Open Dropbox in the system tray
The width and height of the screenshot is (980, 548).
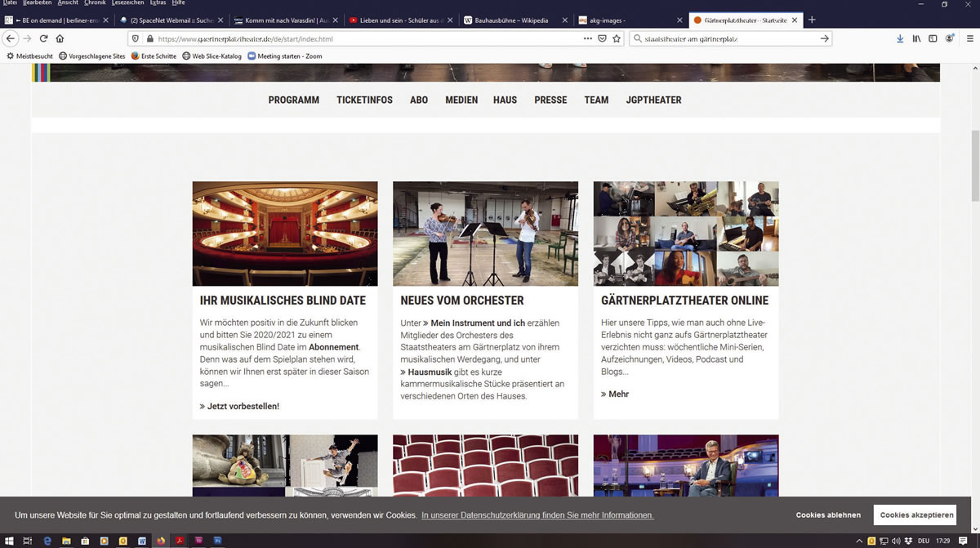pos(909,541)
